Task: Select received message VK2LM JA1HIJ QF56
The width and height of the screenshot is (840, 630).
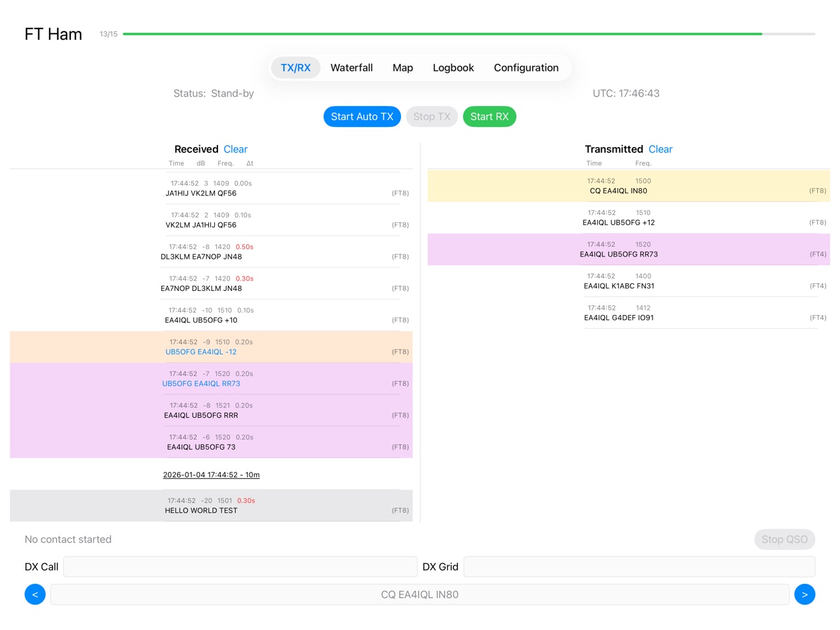Action: pos(211,220)
